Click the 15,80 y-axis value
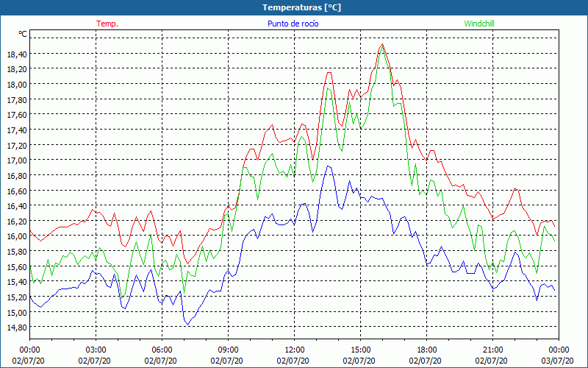The image size is (588, 368). (x=17, y=252)
